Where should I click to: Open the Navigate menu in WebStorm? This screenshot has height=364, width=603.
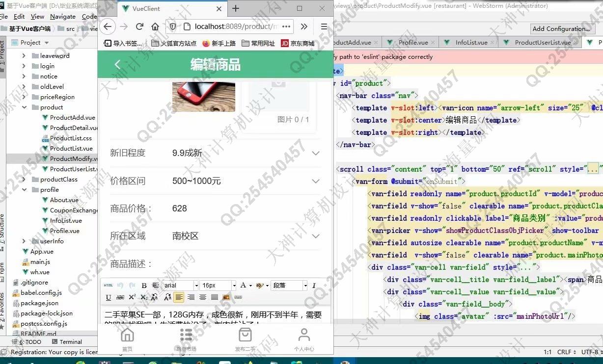(x=63, y=16)
